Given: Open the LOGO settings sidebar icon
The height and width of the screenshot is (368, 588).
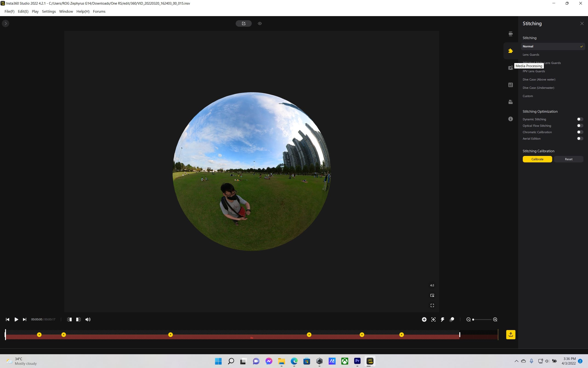Looking at the screenshot, I should pyautogui.click(x=511, y=85).
